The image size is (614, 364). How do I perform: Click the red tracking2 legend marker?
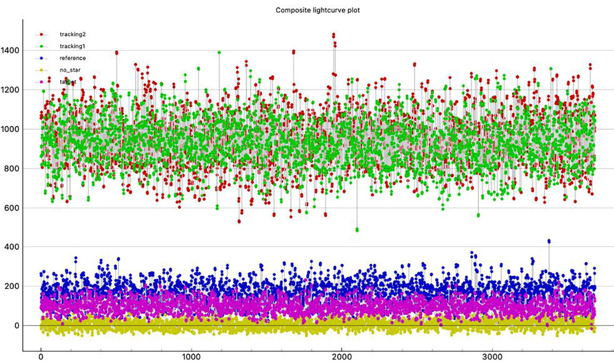pyautogui.click(x=42, y=34)
